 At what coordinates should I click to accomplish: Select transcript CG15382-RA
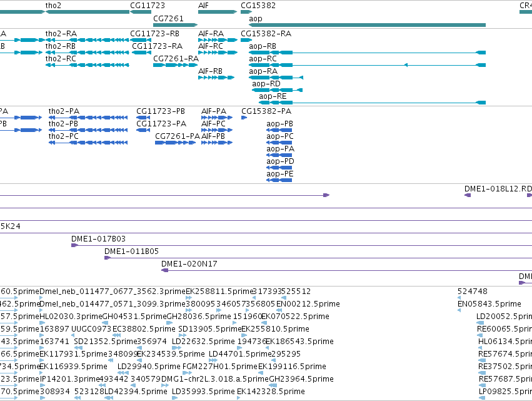[x=266, y=34]
